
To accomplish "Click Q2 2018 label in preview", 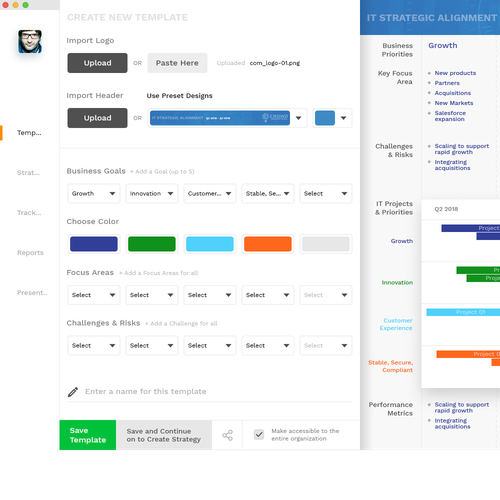I will point(446,209).
